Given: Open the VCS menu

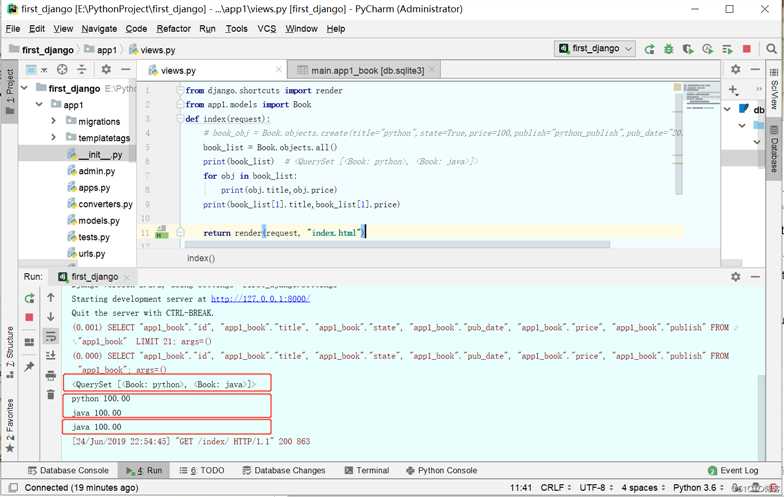Looking at the screenshot, I should [x=266, y=28].
